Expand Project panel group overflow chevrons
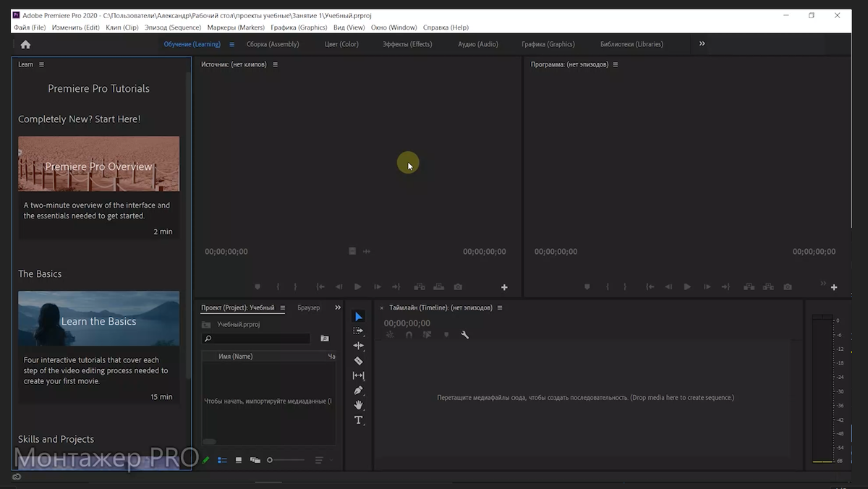Viewport: 868px width, 489px height. tap(338, 307)
